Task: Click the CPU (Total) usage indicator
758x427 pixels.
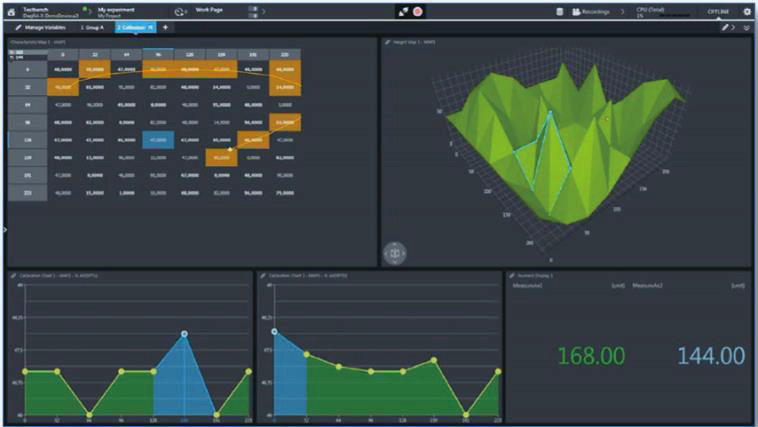Action: (663, 12)
